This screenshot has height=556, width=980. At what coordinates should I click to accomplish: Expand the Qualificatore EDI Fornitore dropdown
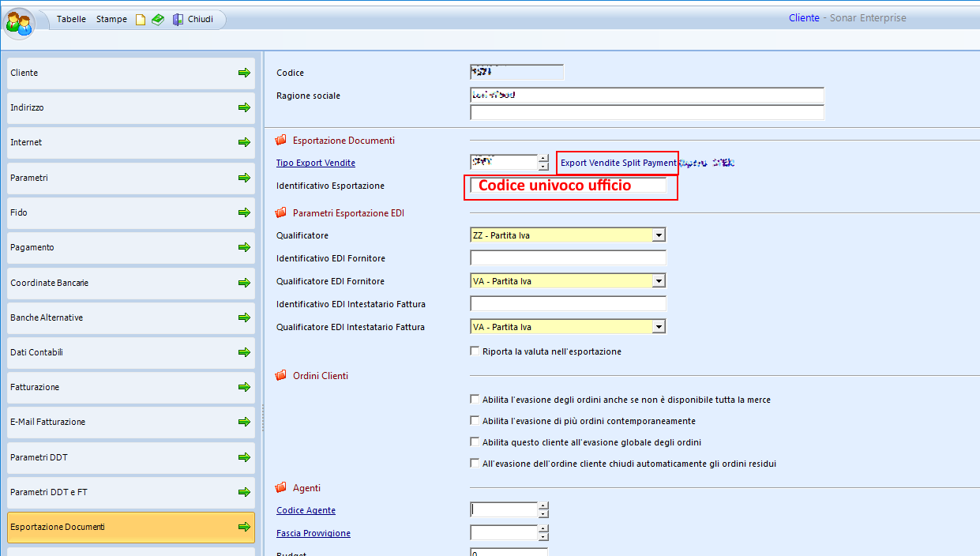pyautogui.click(x=659, y=281)
